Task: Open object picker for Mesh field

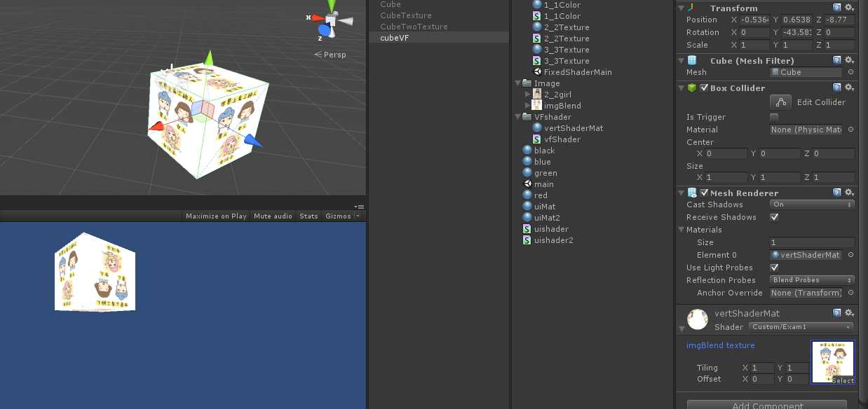Action: coord(850,72)
